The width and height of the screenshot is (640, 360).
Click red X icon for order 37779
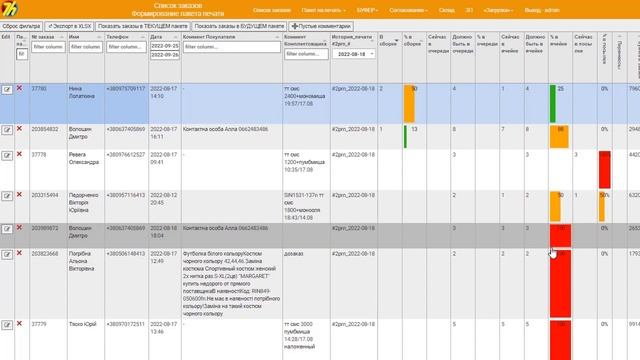tap(19, 324)
